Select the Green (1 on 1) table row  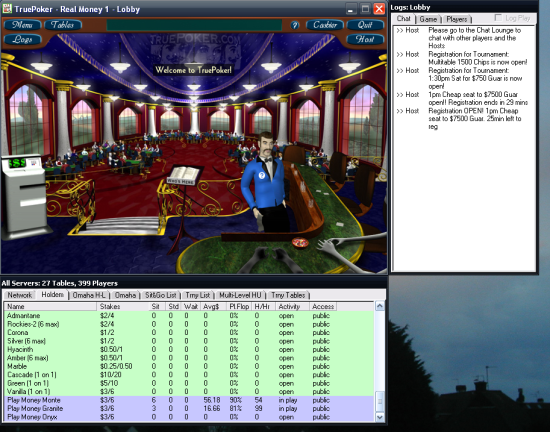189,383
